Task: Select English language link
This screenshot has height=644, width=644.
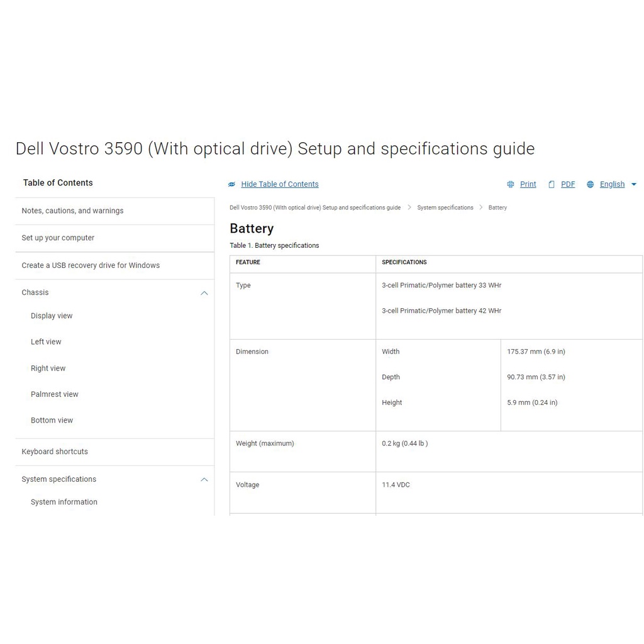Action: pos(612,184)
